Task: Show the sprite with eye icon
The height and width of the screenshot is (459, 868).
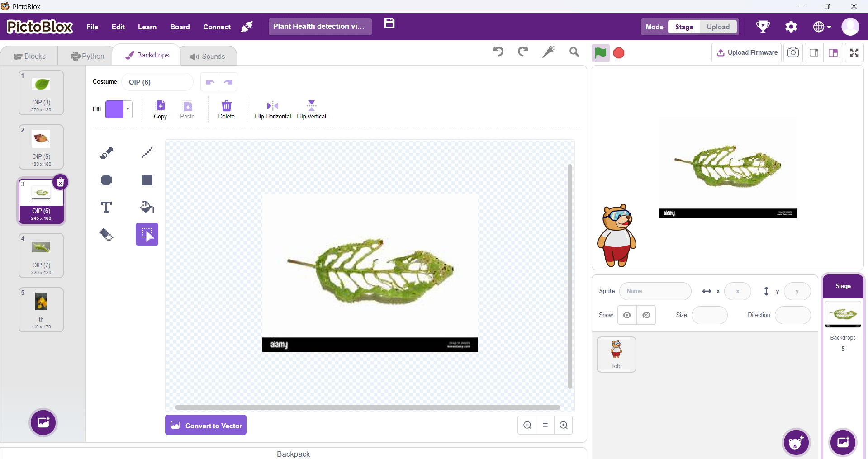Action: pos(627,315)
